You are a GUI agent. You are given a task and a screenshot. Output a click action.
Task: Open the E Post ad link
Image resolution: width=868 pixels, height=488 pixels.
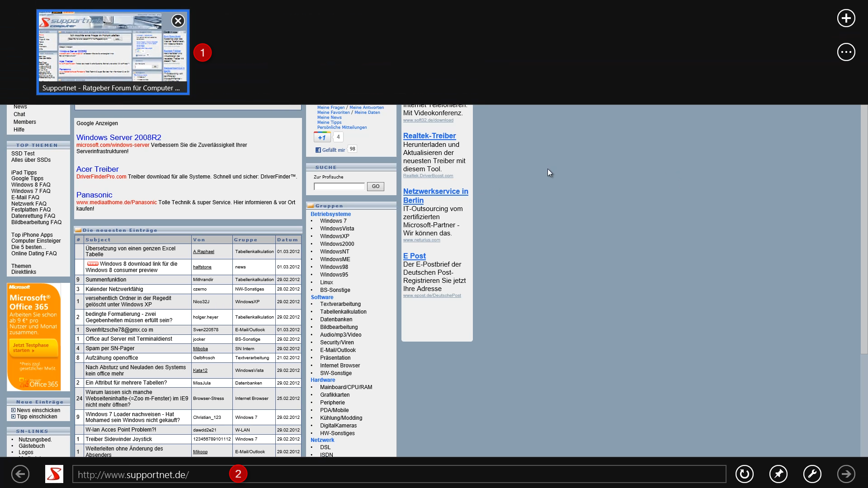click(415, 256)
